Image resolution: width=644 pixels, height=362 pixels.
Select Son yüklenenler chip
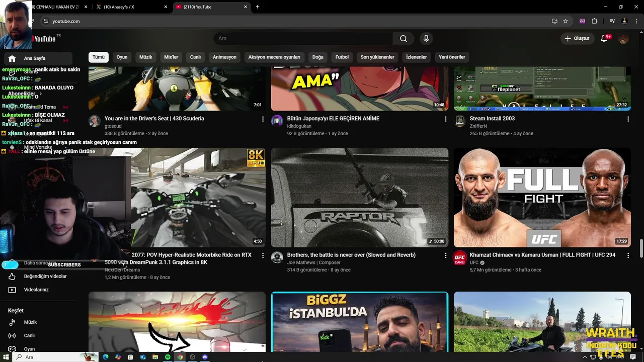[377, 57]
